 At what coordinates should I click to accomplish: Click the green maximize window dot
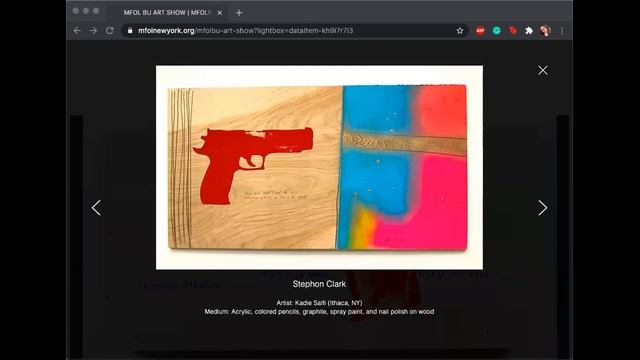[96, 11]
